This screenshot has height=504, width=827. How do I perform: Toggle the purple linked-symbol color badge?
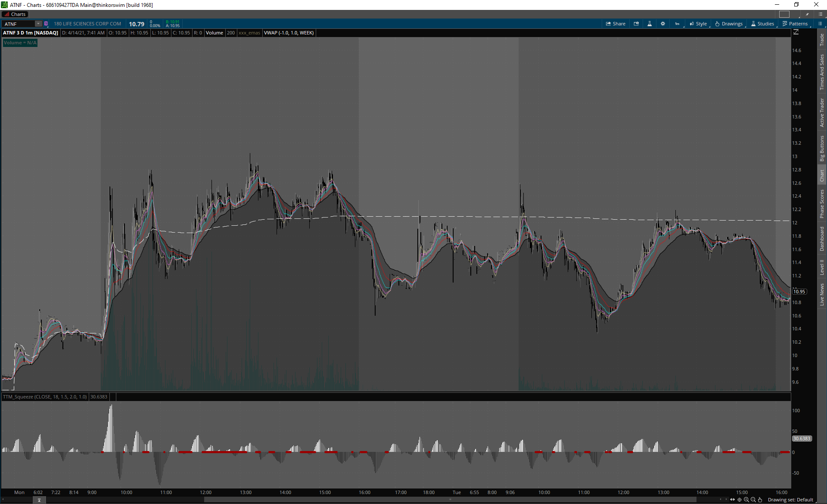click(x=46, y=24)
